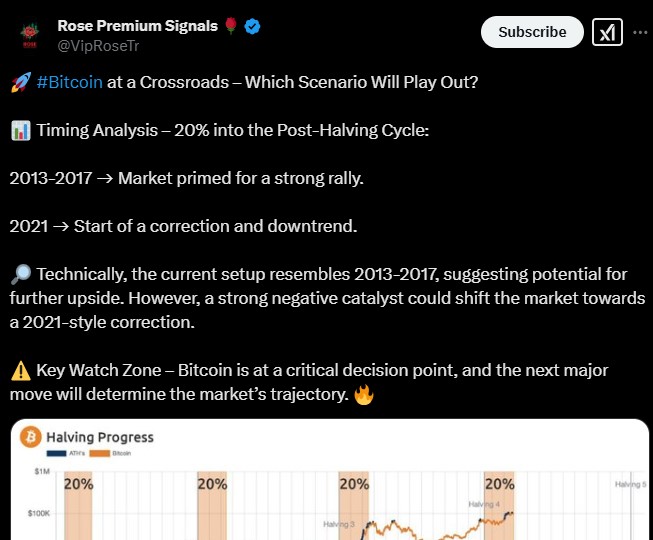Click the rocket emoji in the tweet
This screenshot has width=653, height=540.
coord(21,82)
